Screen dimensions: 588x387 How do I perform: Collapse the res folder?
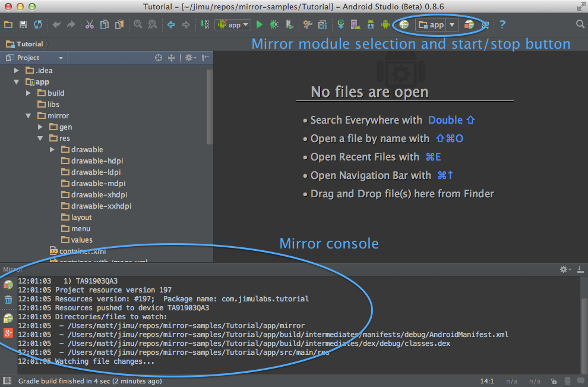coord(40,139)
